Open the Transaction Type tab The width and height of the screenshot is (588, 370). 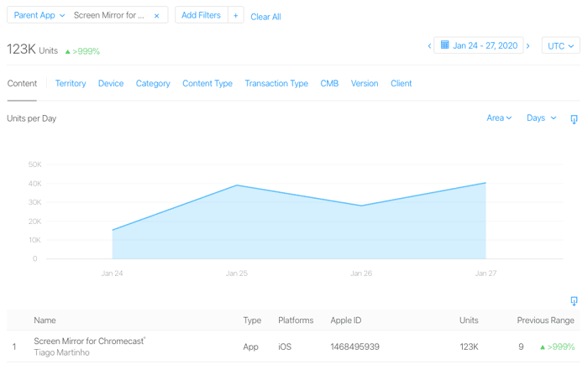coord(276,84)
